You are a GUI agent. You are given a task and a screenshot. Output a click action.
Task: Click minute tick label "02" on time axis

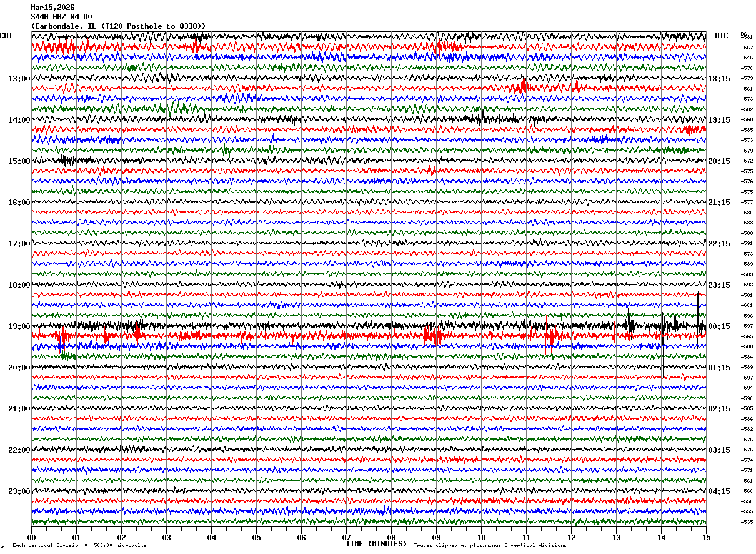(x=121, y=537)
